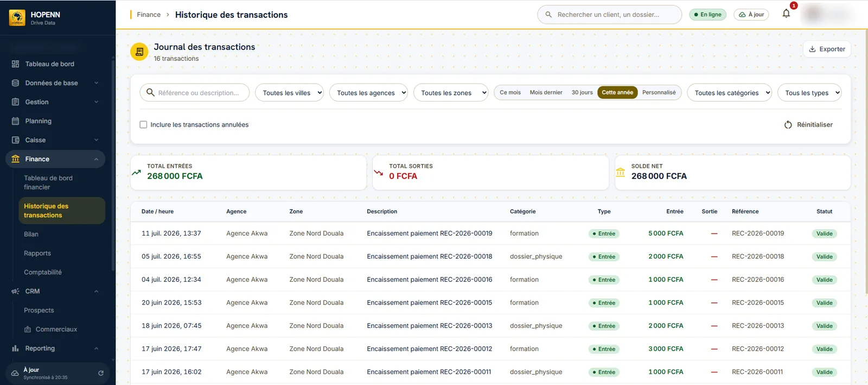The image size is (868, 385).
Task: Click the Finance bank icon in sidebar
Action: pos(15,159)
